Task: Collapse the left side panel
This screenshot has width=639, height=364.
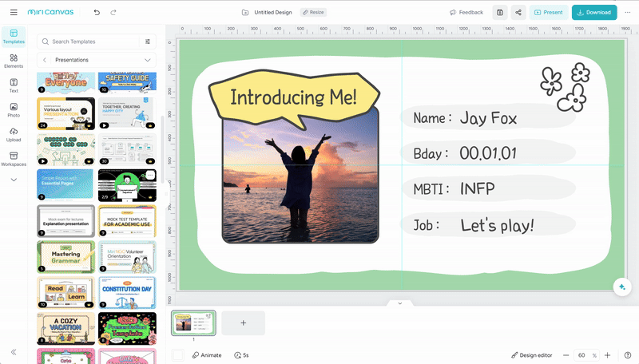Action: [x=14, y=352]
